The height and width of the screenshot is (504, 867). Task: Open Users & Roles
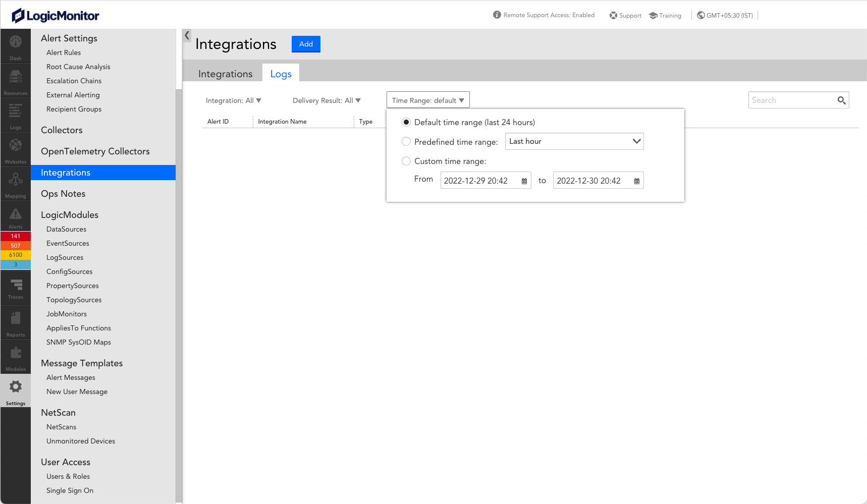68,476
